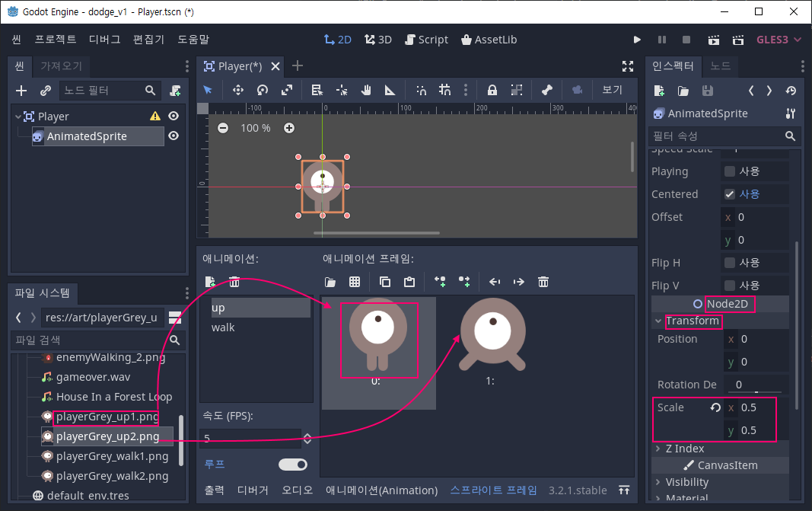Open the skeleton bone options icon

pyautogui.click(x=547, y=90)
